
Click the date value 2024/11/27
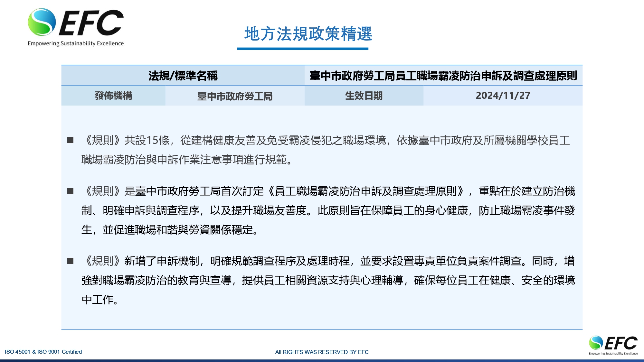coord(503,96)
